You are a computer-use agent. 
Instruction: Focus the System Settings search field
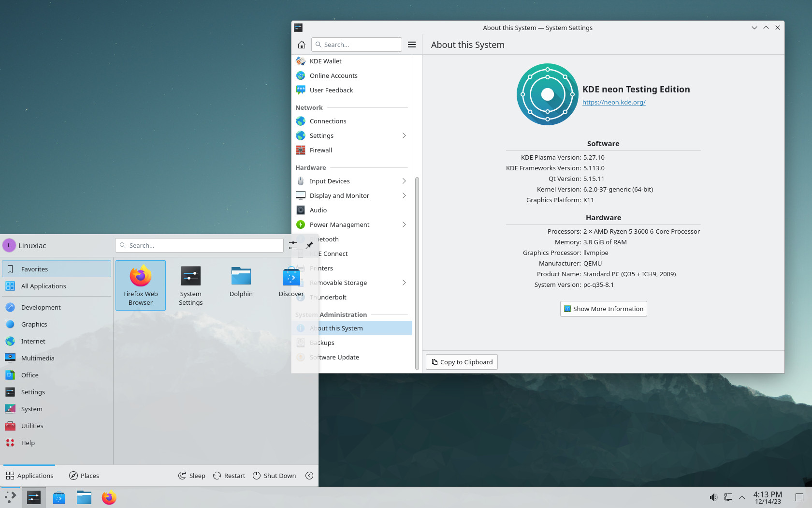(x=357, y=45)
